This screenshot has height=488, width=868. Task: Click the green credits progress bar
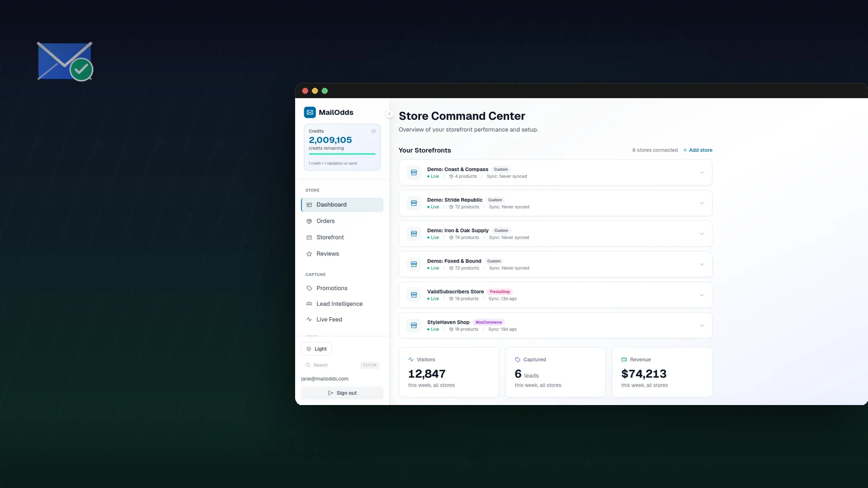click(x=342, y=155)
